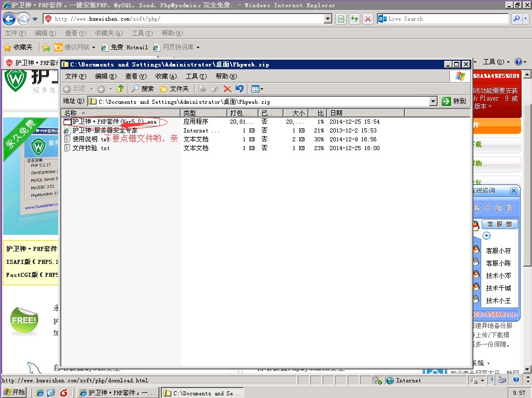532x398 pixels.
Task: Click IE back navigation button
Action: [x=9, y=19]
